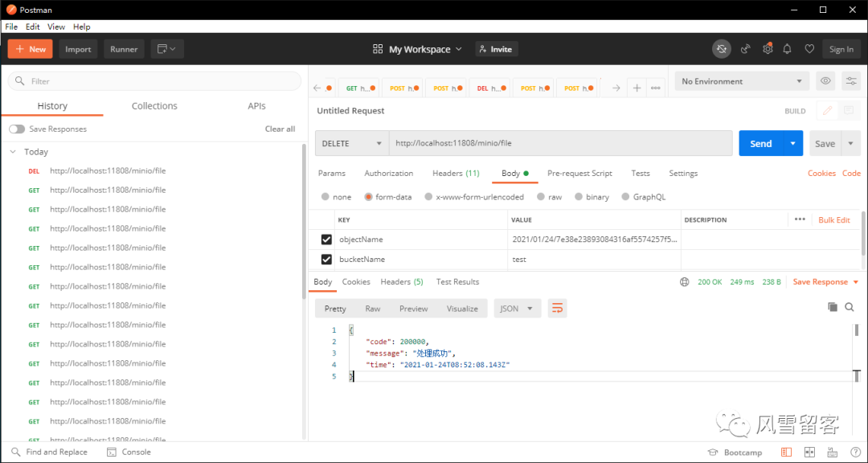Switch to the APIs sidebar tab
The width and height of the screenshot is (868, 463).
pos(257,106)
